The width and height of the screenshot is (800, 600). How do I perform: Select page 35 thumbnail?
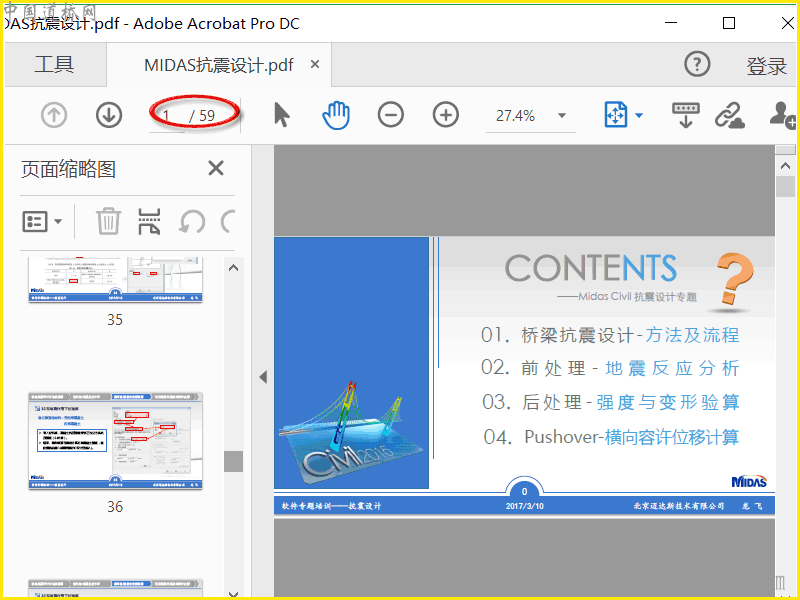point(115,280)
